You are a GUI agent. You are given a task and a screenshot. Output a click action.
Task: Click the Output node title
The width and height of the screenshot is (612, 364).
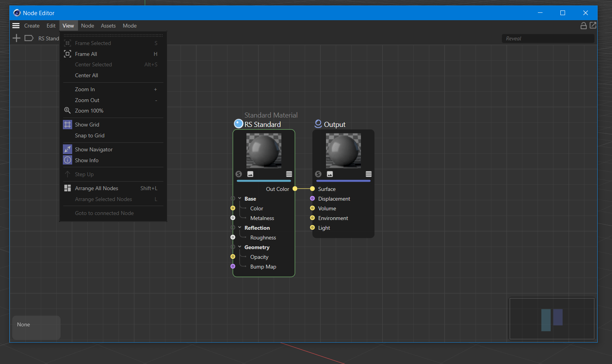point(335,125)
